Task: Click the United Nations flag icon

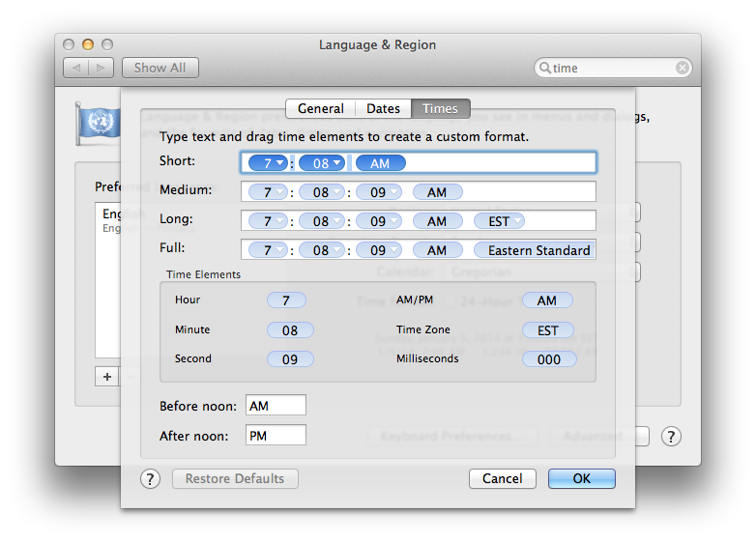Action: pyautogui.click(x=98, y=124)
